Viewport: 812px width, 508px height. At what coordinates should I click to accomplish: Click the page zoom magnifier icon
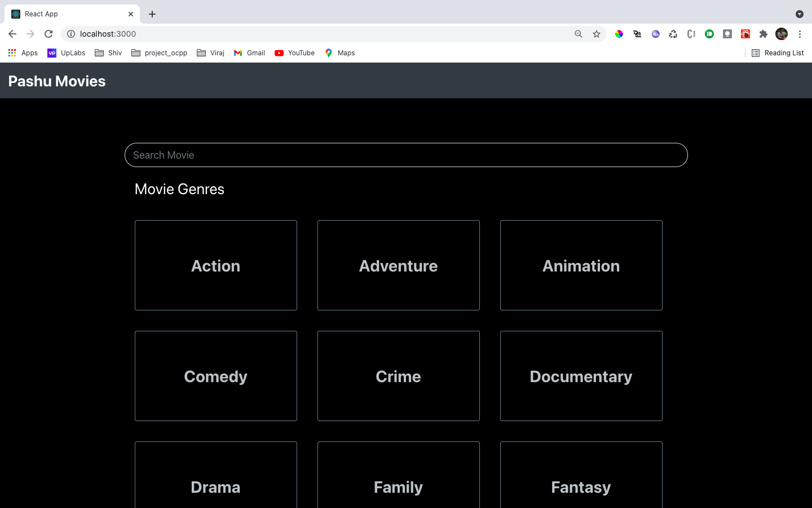coord(579,34)
